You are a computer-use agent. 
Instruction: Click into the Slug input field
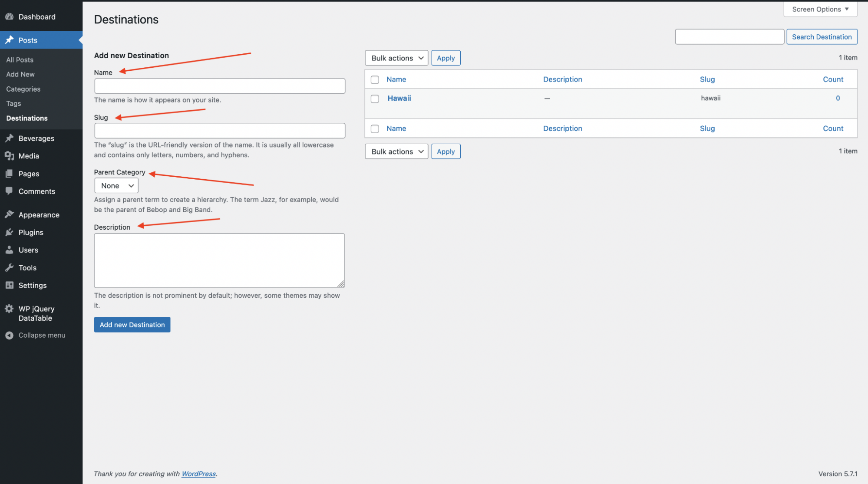click(220, 131)
